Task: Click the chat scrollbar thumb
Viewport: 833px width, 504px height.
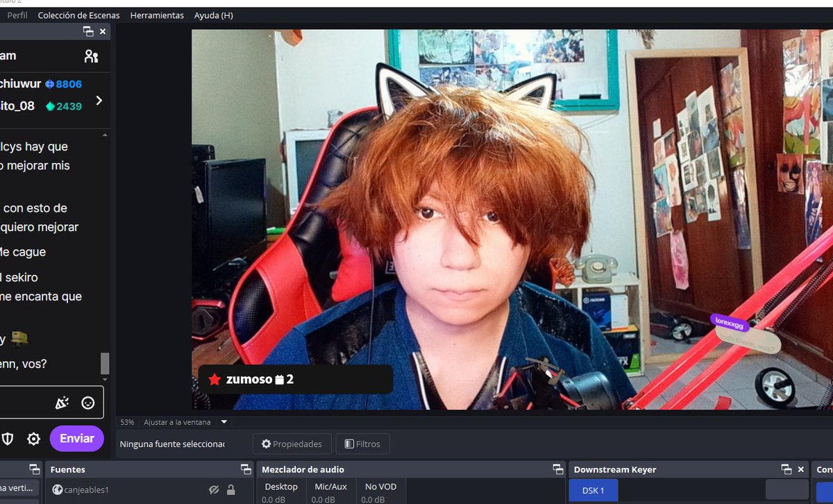Action: tap(105, 364)
